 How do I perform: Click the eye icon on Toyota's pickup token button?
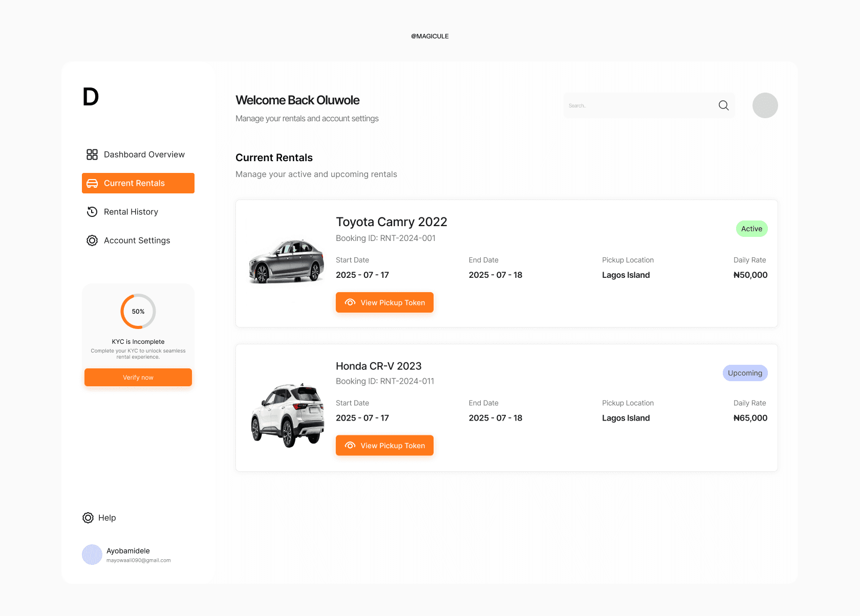click(x=350, y=302)
